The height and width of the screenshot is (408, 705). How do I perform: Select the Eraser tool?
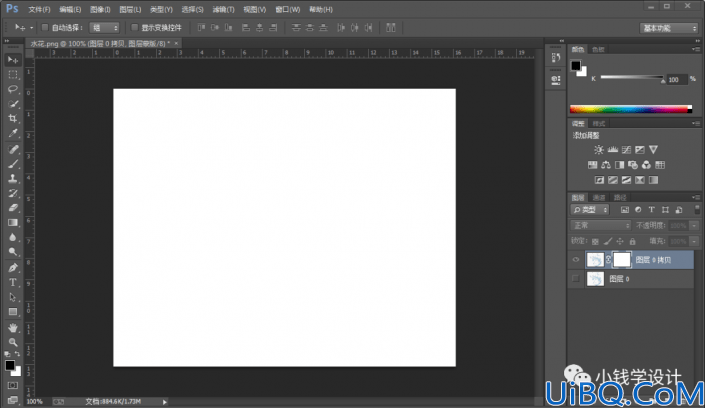(x=13, y=208)
